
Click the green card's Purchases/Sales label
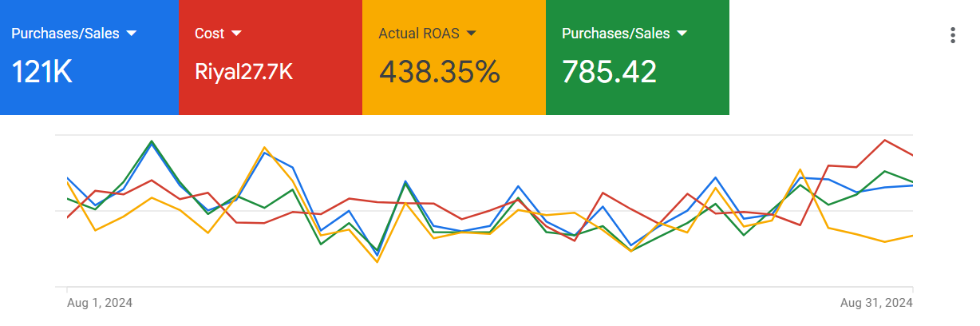click(x=615, y=34)
